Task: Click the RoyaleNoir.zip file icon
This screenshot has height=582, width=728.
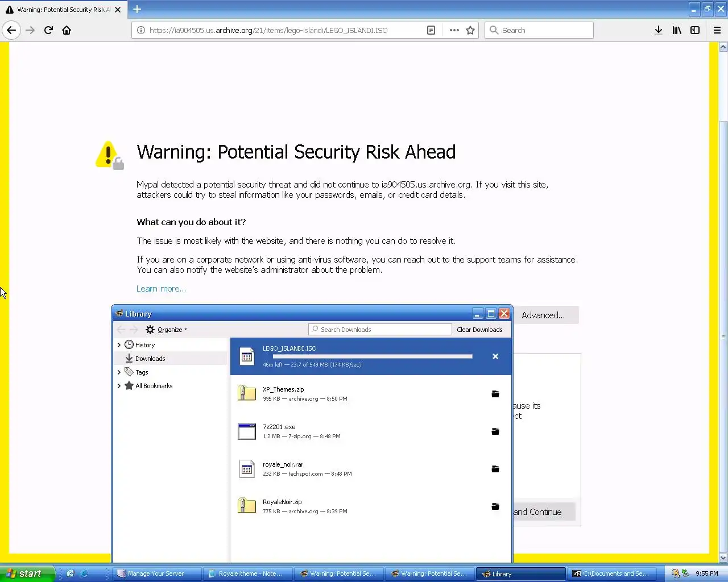Action: 247,506
